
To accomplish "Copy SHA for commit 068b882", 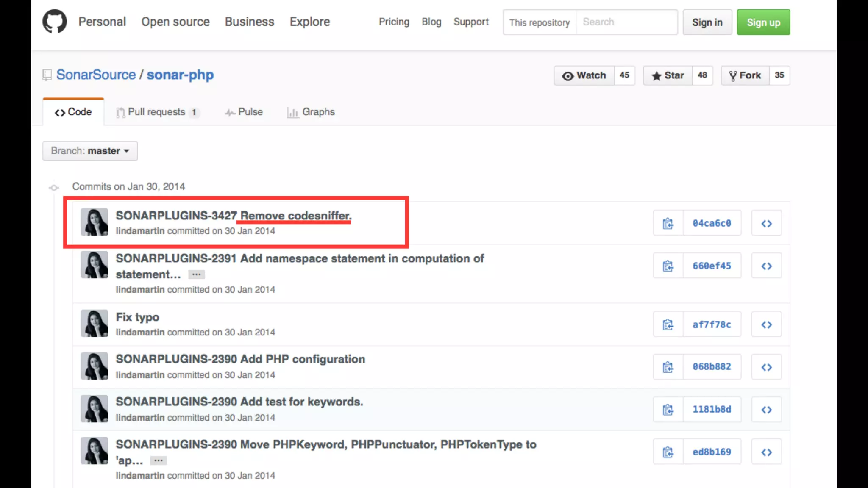I will coord(668,367).
